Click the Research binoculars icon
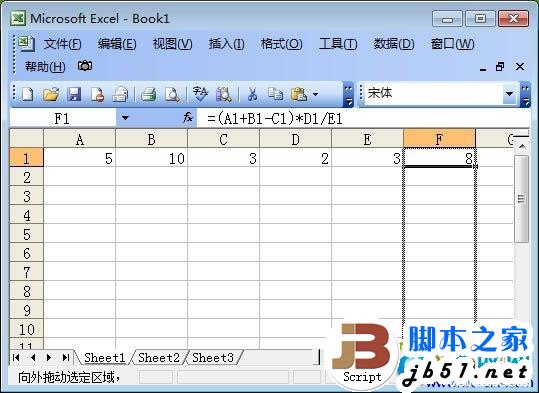 point(223,94)
